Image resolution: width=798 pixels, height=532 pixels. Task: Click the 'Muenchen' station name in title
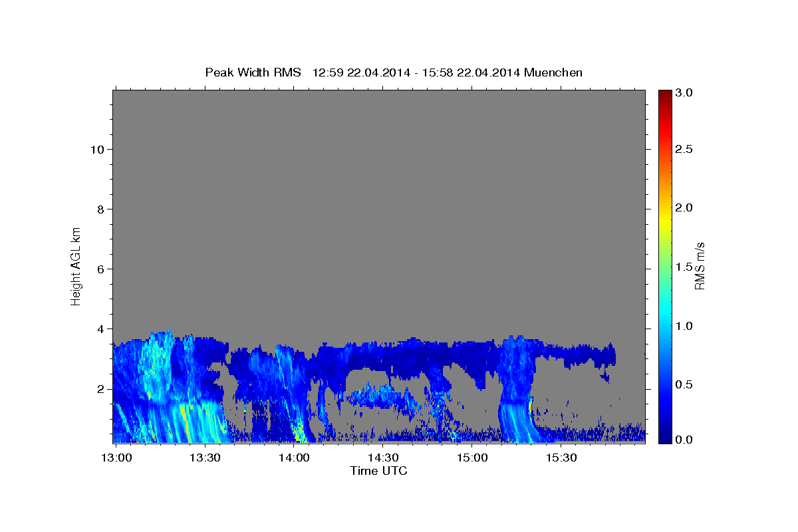(x=553, y=72)
